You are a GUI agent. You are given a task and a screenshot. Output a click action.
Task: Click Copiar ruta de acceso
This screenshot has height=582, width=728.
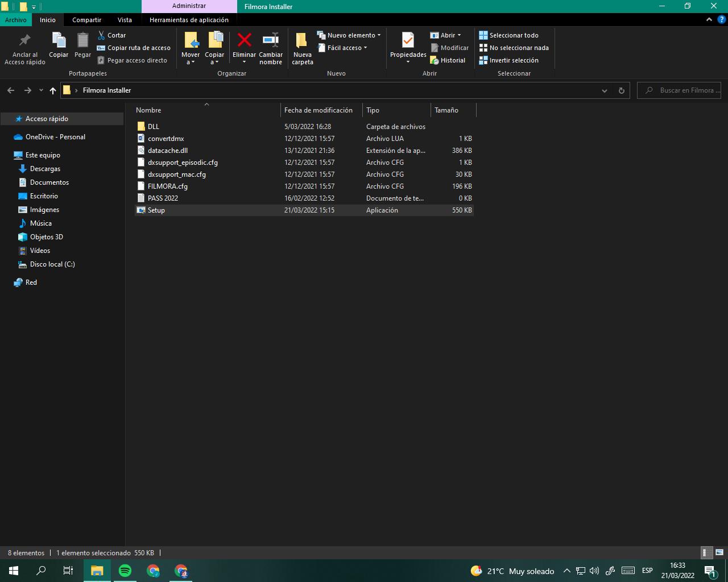click(x=134, y=48)
